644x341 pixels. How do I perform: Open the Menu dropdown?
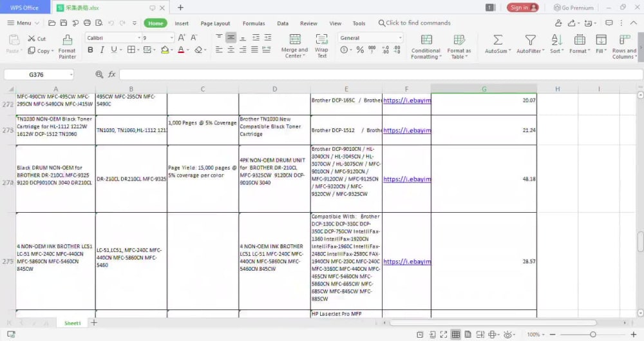[x=23, y=23]
